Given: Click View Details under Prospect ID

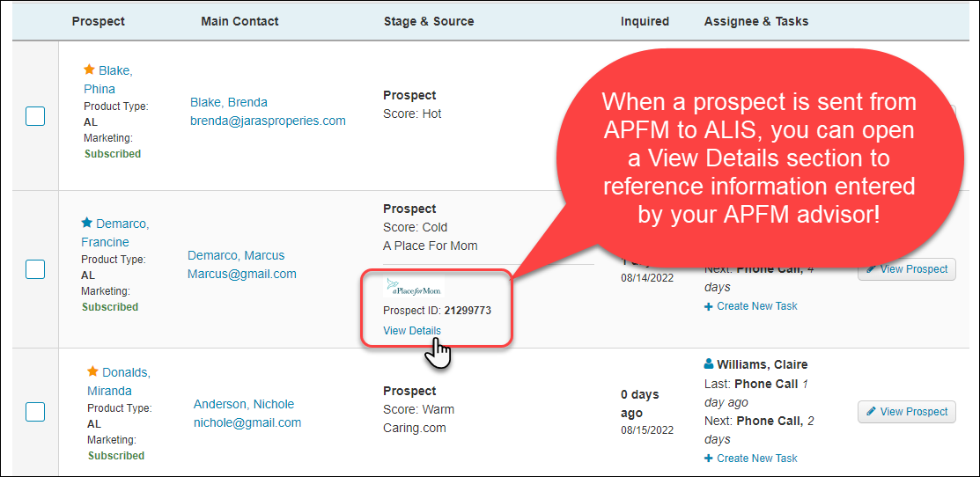Looking at the screenshot, I should (412, 330).
